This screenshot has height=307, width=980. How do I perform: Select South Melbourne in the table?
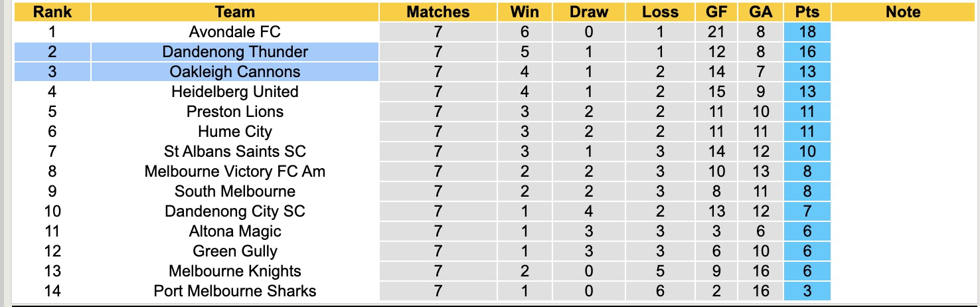pos(234,191)
